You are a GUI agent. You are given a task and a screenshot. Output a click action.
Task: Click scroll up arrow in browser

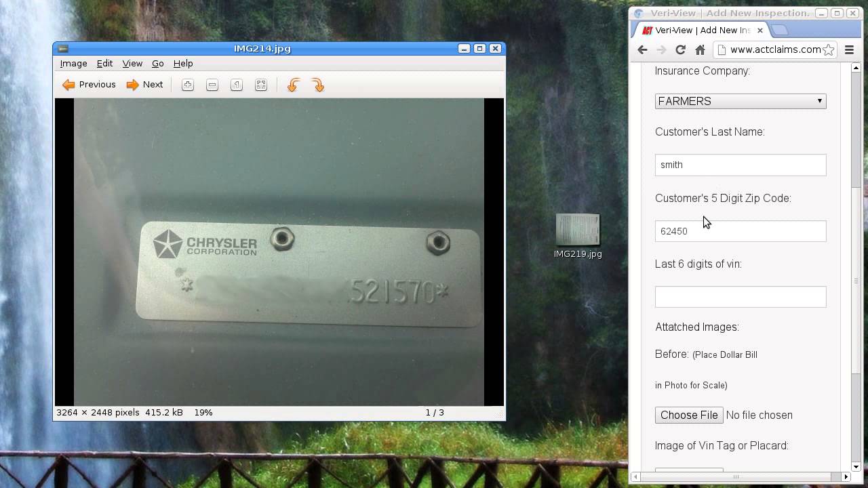pyautogui.click(x=856, y=67)
